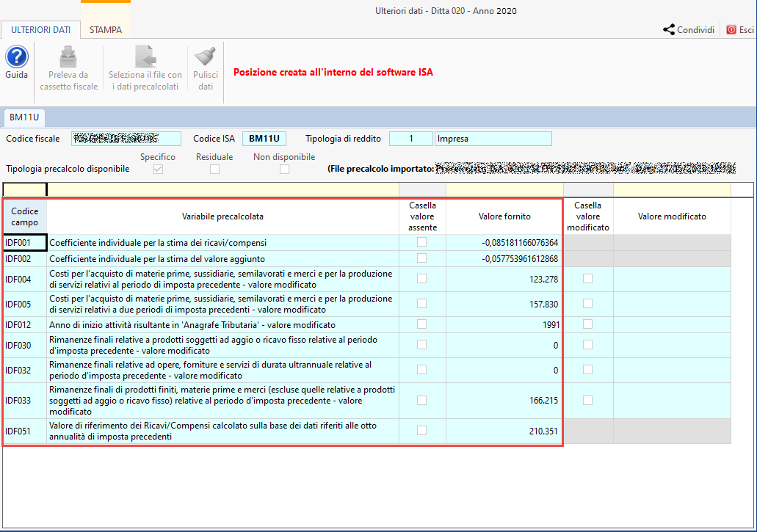This screenshot has width=757, height=532.
Task: Select the IDF012 code cell
Action: point(25,325)
